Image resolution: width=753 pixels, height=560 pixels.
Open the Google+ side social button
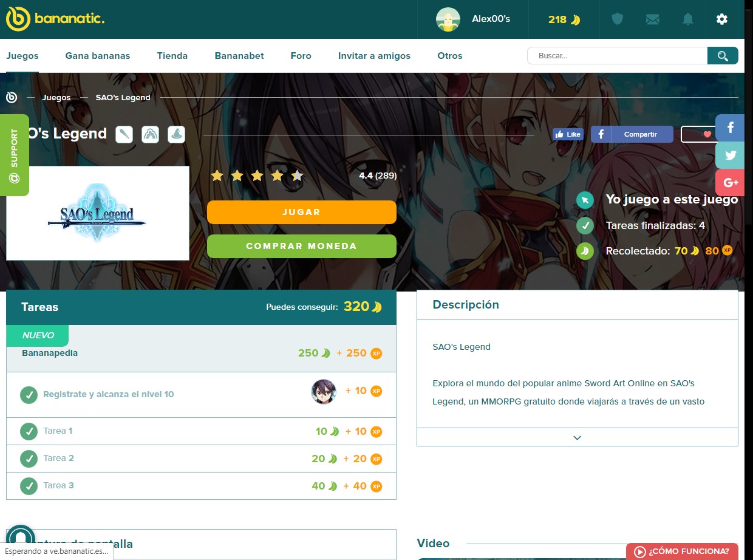point(730,182)
